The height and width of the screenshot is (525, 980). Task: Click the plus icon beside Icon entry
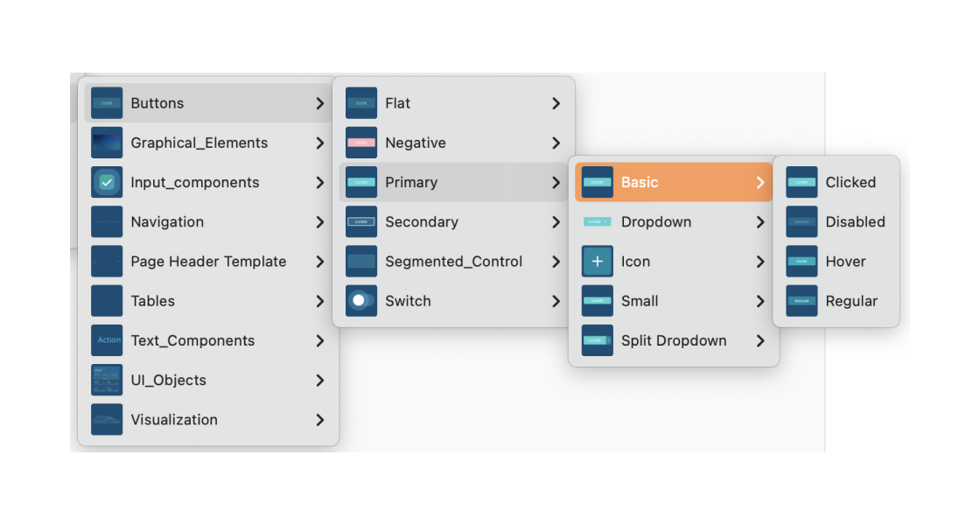597,261
